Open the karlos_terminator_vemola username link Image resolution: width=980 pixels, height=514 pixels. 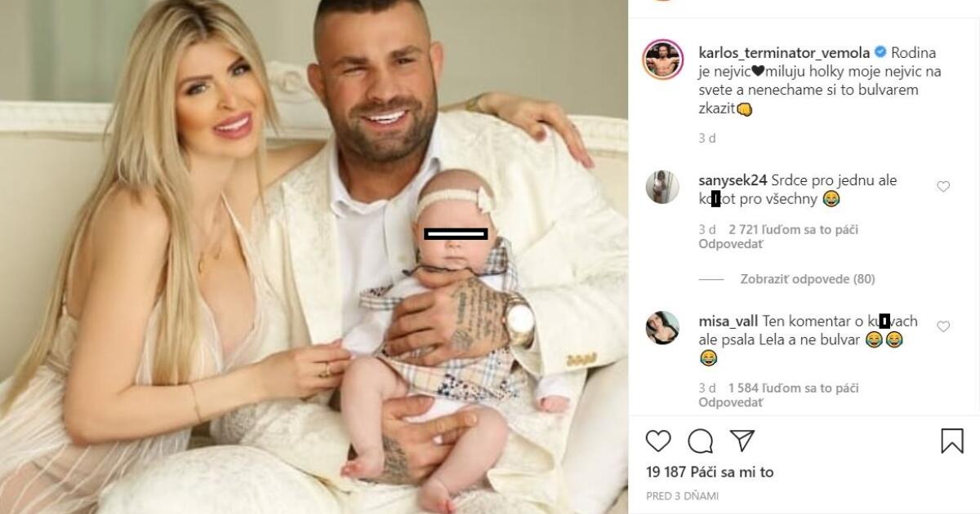tap(785, 52)
